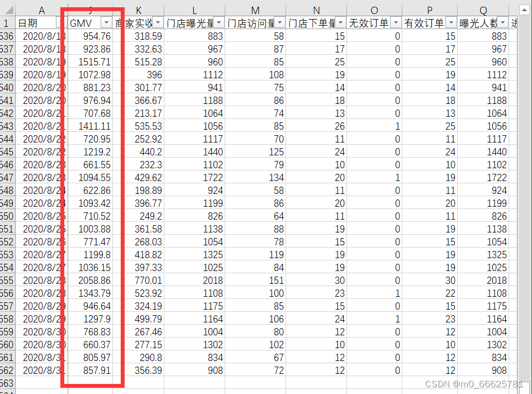Select column N header
This screenshot has height=394, width=532.
point(316,11)
